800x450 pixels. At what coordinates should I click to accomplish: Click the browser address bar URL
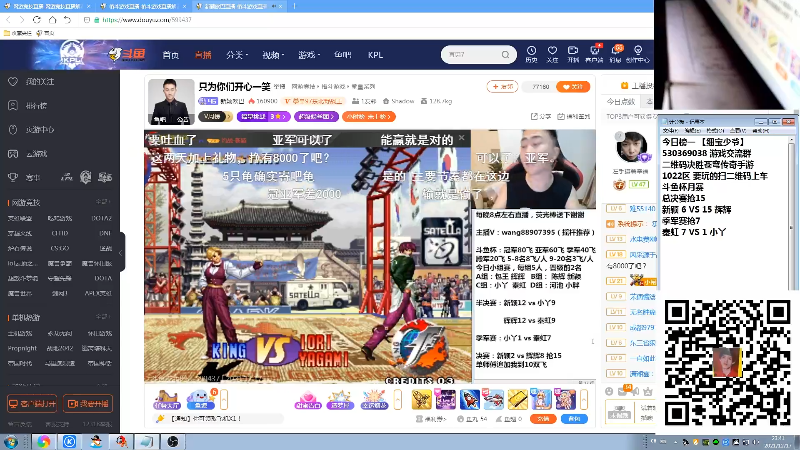[147, 20]
